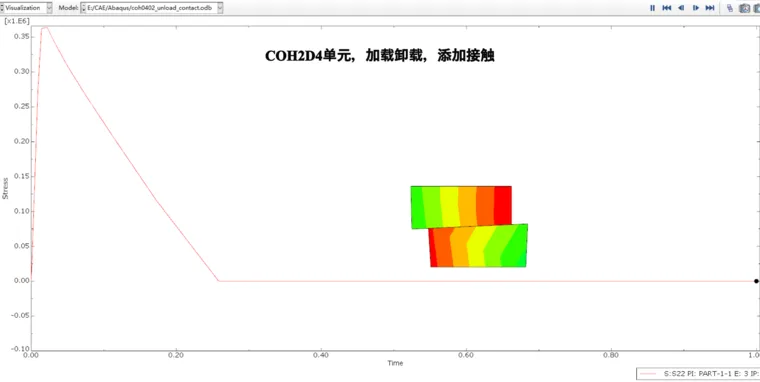Click the 0.80 time axis tick label
Viewport: 760px width, 382px height.
point(611,355)
